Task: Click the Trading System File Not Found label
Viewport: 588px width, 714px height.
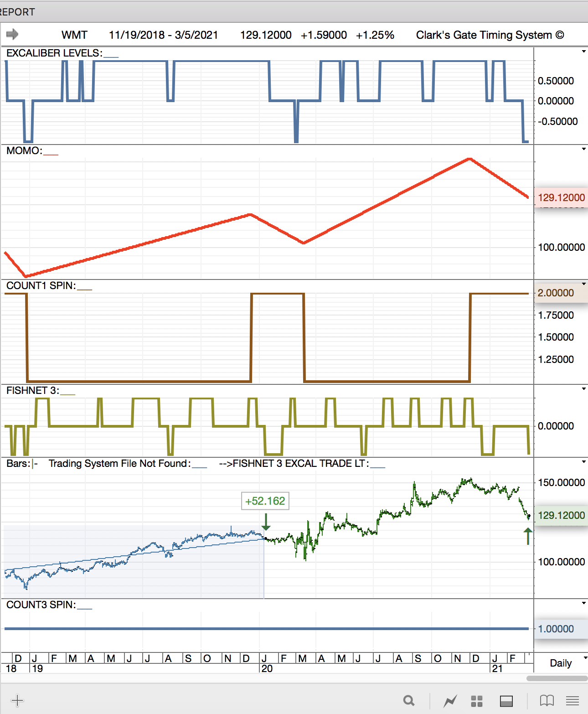Action: point(120,463)
